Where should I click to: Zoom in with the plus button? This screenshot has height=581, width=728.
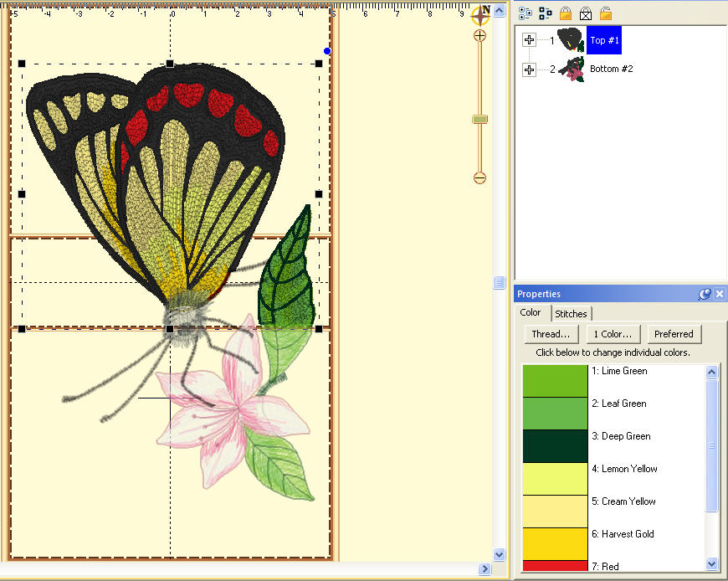pyautogui.click(x=479, y=36)
